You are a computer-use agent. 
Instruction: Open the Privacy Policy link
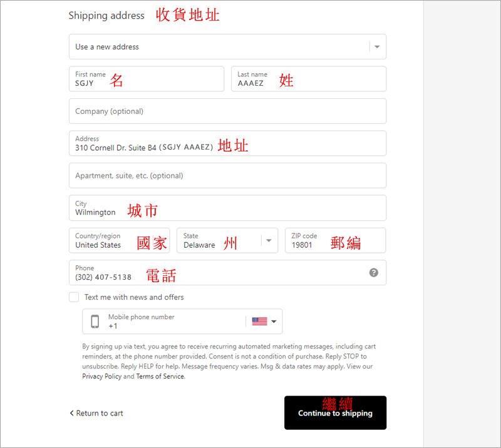click(x=101, y=377)
